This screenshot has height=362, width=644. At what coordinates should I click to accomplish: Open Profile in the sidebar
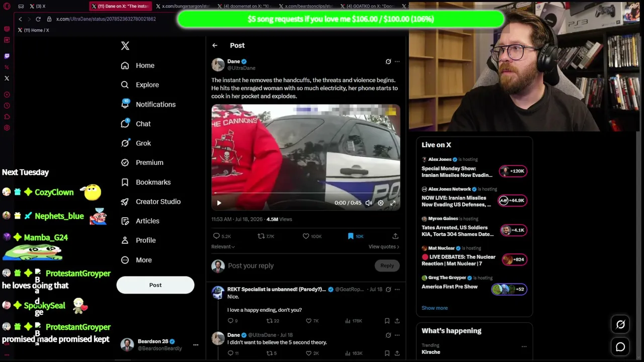tap(138, 240)
